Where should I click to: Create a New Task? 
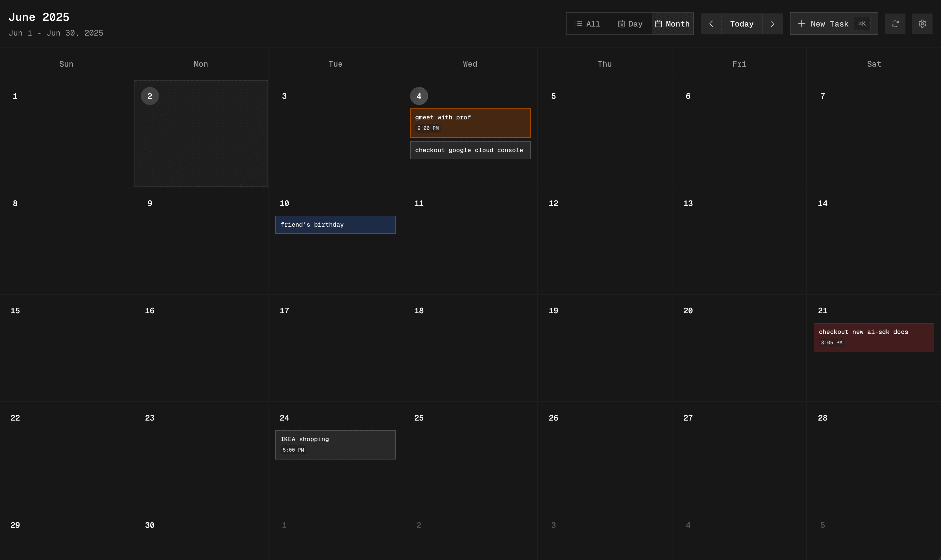834,24
